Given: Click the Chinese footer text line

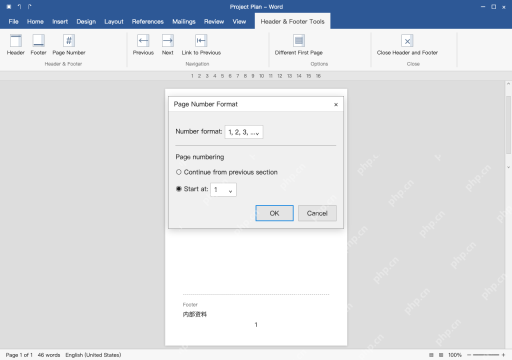Looking at the screenshot, I should (195, 314).
